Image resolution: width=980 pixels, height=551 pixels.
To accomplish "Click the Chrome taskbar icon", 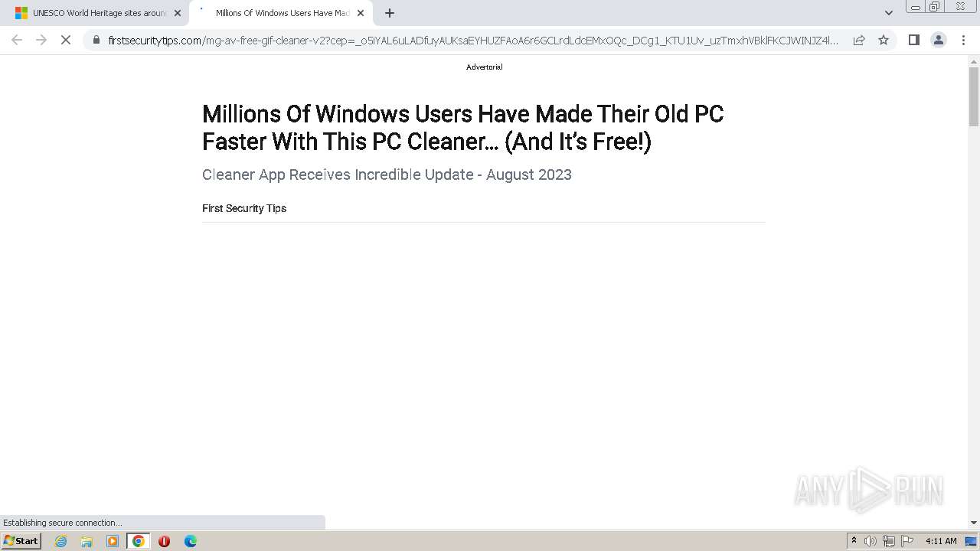I will (x=139, y=541).
